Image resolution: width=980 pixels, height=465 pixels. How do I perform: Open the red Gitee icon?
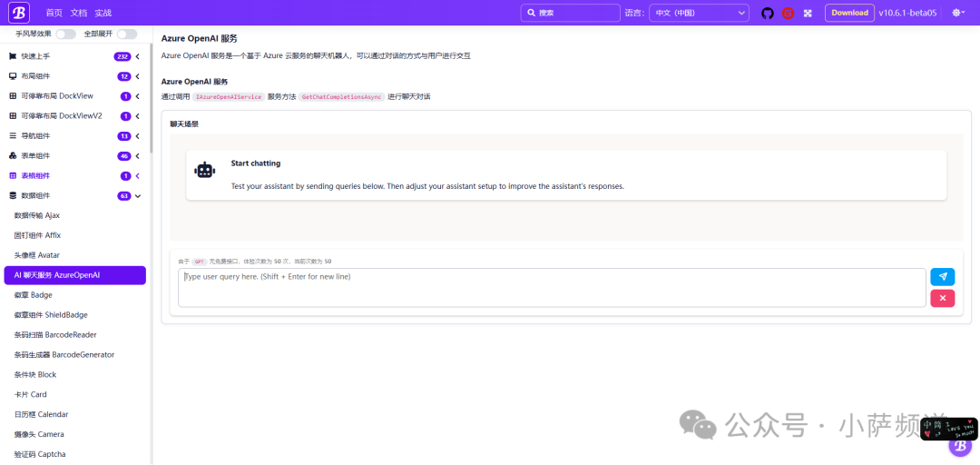788,13
